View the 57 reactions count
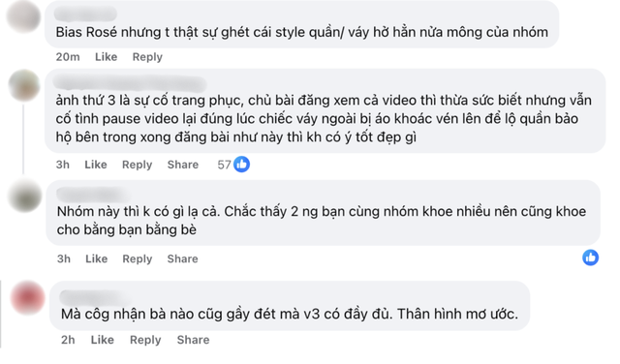 [x=224, y=165]
